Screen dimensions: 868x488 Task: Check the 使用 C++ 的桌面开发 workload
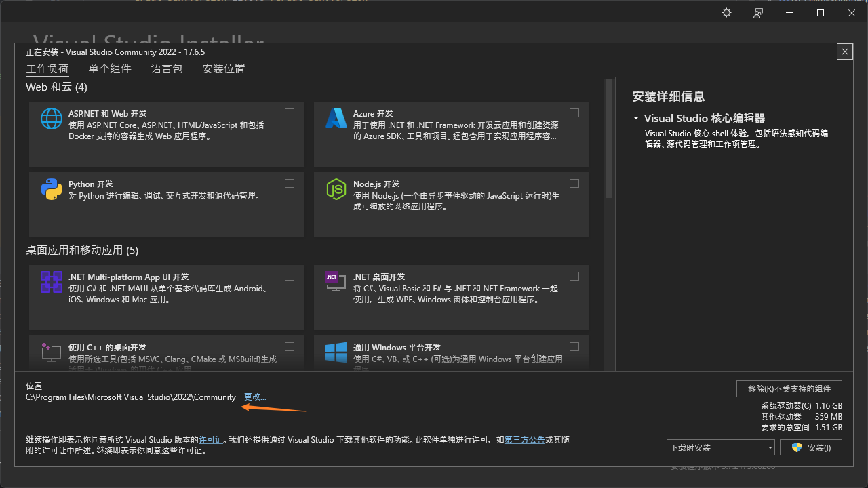pyautogui.click(x=290, y=347)
